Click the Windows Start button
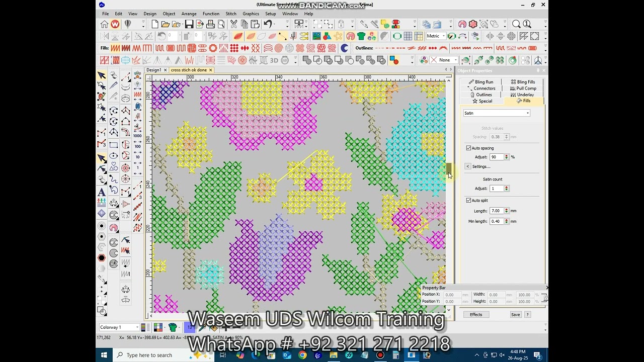644x362 pixels. [104, 355]
